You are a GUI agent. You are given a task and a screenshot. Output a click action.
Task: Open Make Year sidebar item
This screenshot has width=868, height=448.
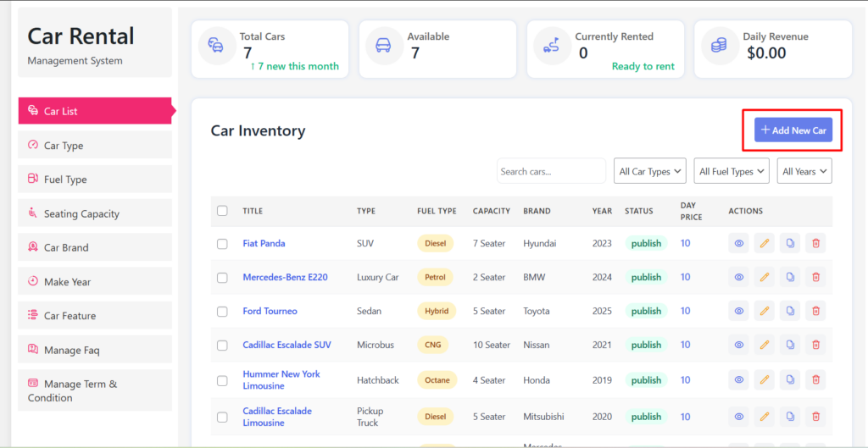click(x=95, y=281)
